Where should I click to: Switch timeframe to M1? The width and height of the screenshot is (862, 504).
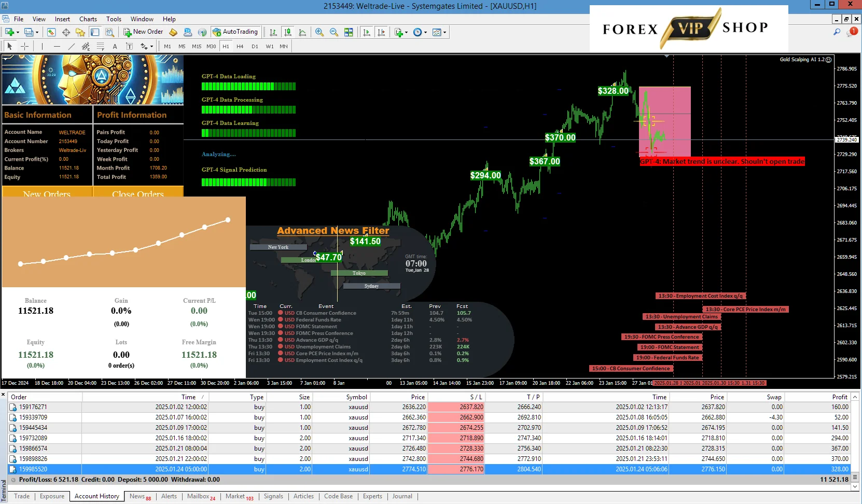click(x=168, y=46)
